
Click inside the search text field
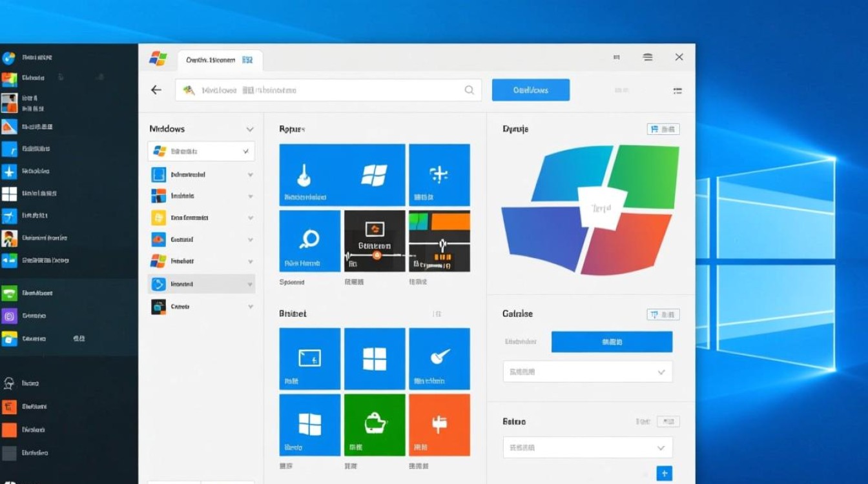pos(323,90)
